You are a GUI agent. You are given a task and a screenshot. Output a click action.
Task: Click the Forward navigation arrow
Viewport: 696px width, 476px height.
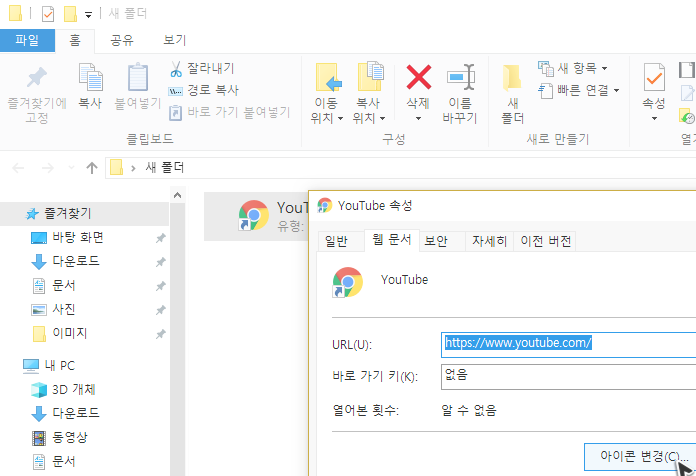(x=47, y=168)
